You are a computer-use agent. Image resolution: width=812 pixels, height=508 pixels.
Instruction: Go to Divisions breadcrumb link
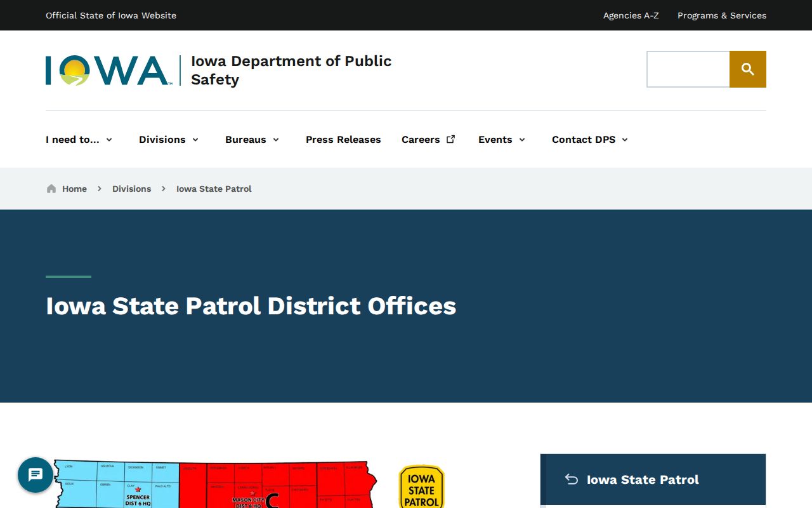point(131,189)
